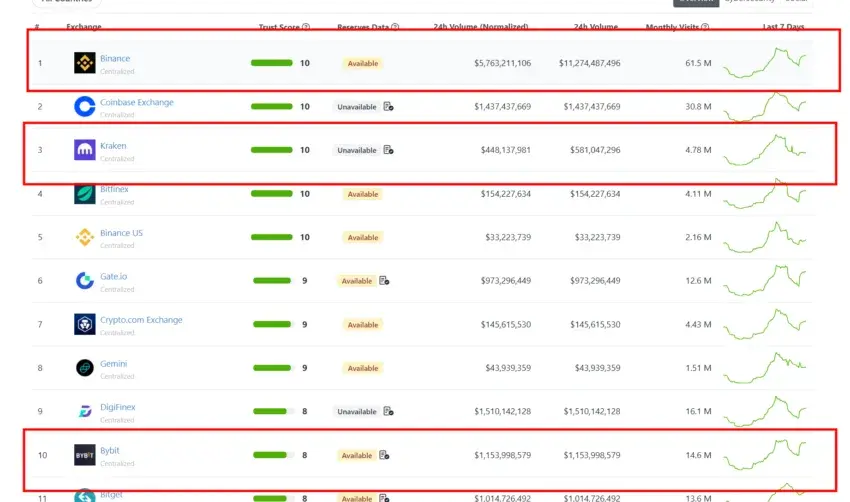Click Binance trust score green bar

point(272,63)
